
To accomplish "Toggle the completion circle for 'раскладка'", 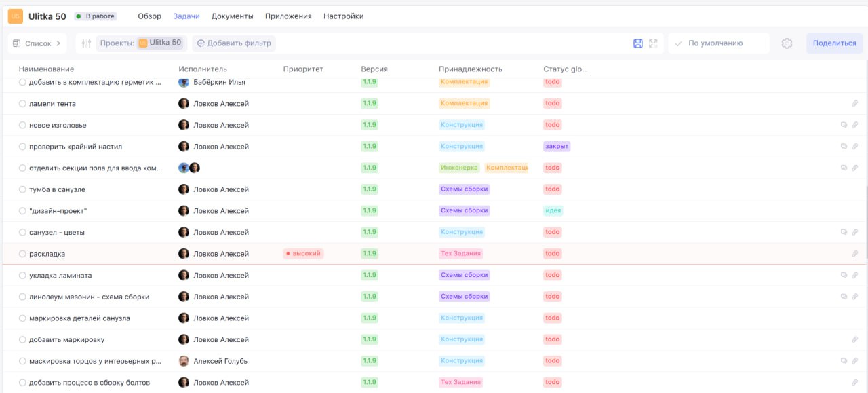I will (x=22, y=254).
